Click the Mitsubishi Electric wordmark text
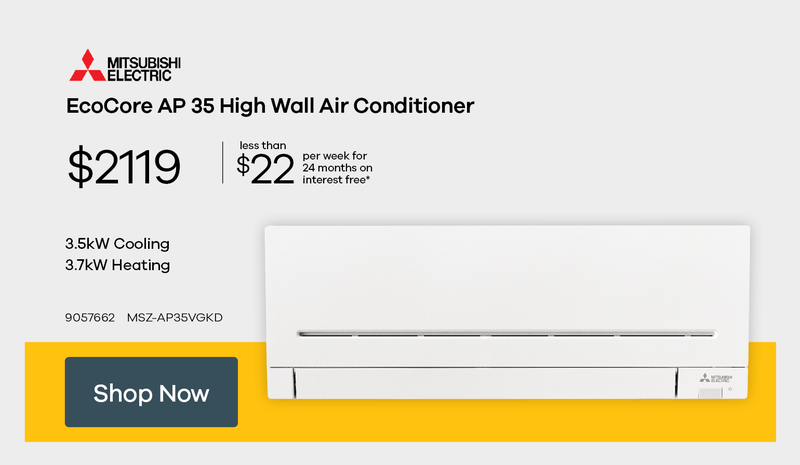Image resolution: width=800 pixels, height=465 pixels. tap(141, 67)
